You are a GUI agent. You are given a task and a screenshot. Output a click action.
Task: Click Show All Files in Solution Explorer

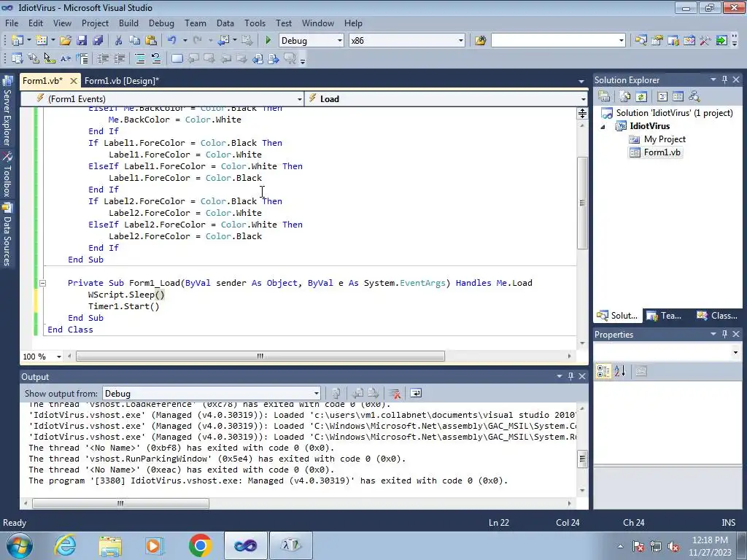(x=625, y=97)
